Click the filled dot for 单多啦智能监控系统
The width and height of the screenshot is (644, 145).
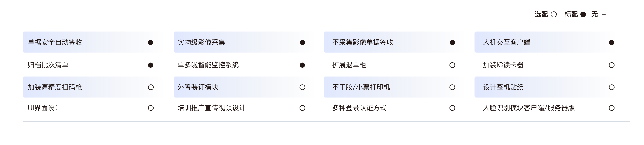302,65
